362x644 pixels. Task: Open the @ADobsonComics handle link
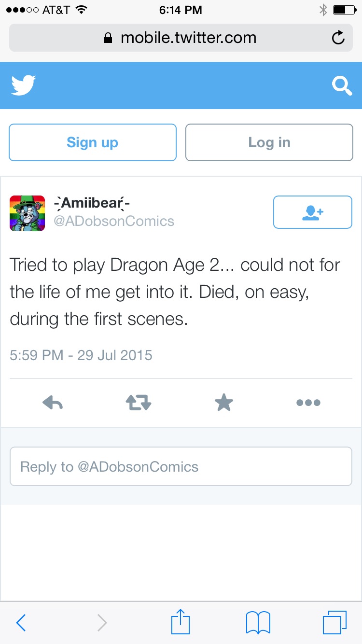pos(114,221)
